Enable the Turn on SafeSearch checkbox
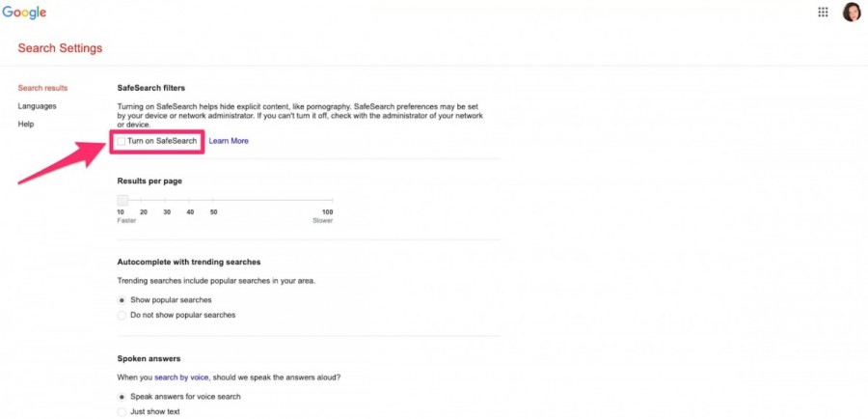This screenshot has width=868, height=419. (x=122, y=141)
